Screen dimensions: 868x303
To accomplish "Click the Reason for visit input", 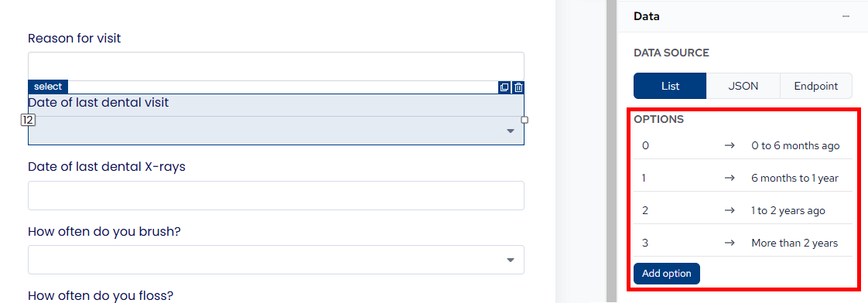I will tap(276, 66).
